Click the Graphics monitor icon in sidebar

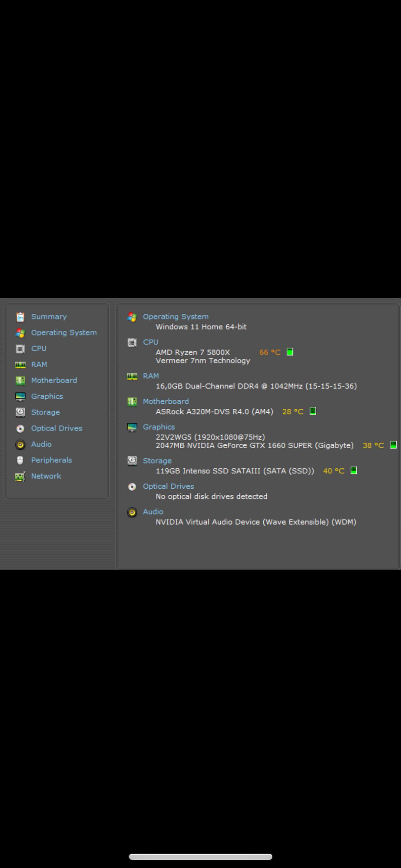[20, 397]
